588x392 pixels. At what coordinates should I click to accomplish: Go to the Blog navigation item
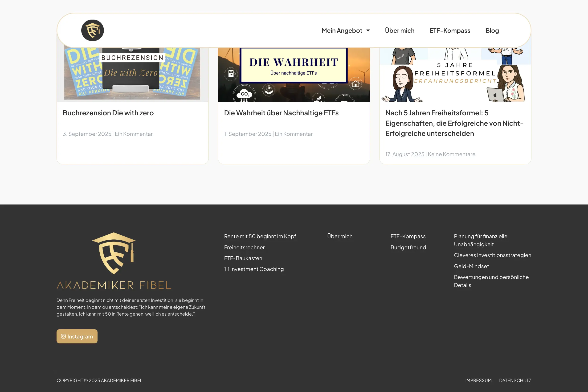(x=492, y=30)
